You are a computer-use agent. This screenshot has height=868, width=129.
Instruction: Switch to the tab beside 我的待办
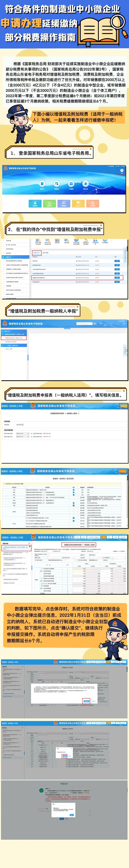pos(46,252)
